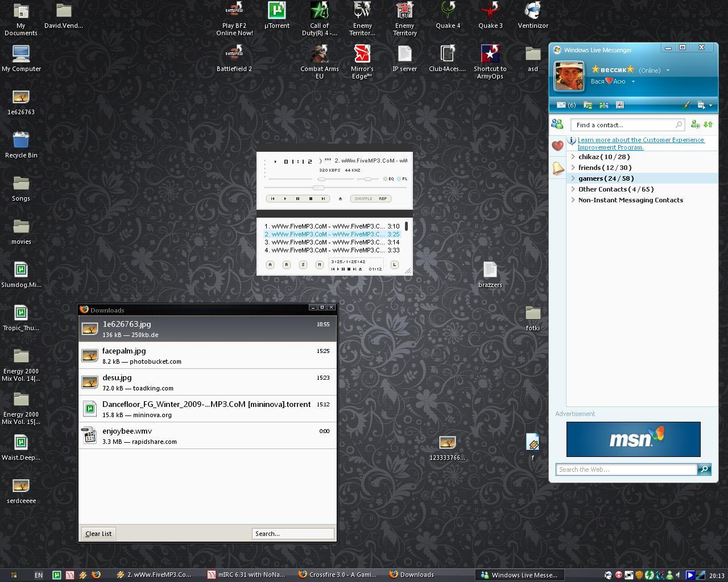Select enjoybee.wmv in Downloads list
This screenshot has width=728, height=582.
pyautogui.click(x=208, y=435)
